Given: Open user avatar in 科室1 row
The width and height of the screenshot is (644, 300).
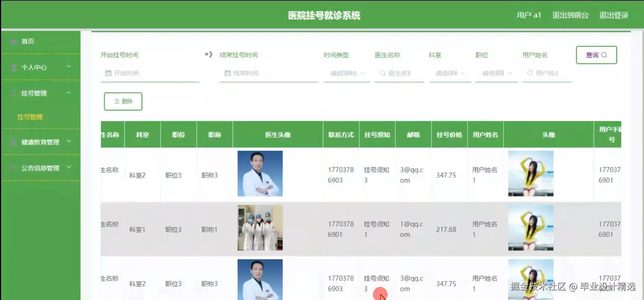Looking at the screenshot, I should coord(531,228).
